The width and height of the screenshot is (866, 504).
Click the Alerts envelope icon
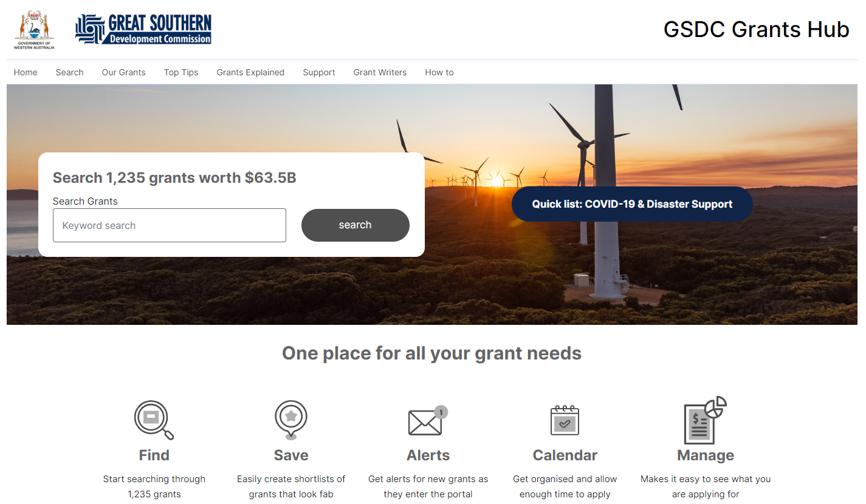tap(427, 421)
